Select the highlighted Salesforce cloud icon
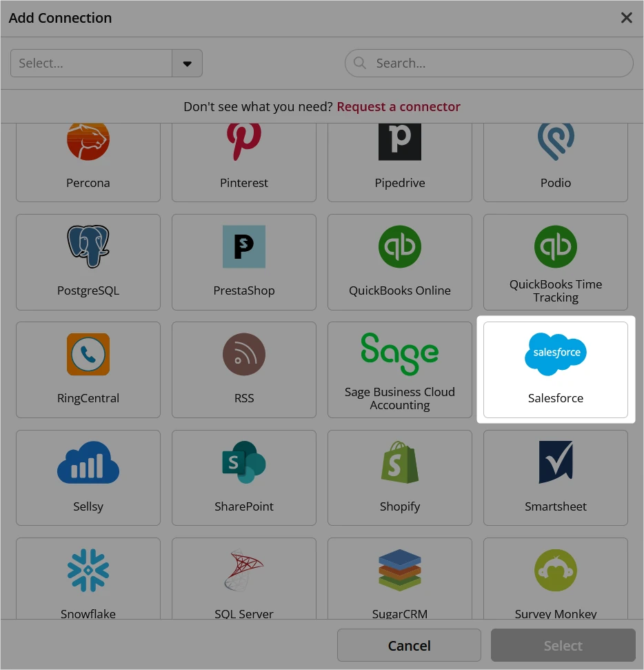This screenshot has width=644, height=670. coord(556,354)
